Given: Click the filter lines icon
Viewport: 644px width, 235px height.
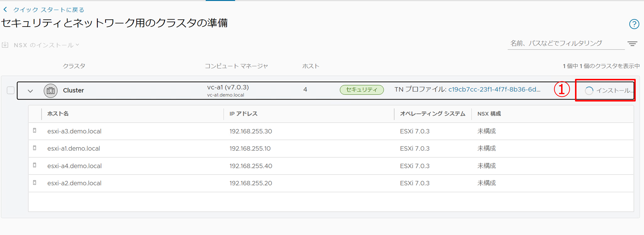Looking at the screenshot, I should click(632, 44).
